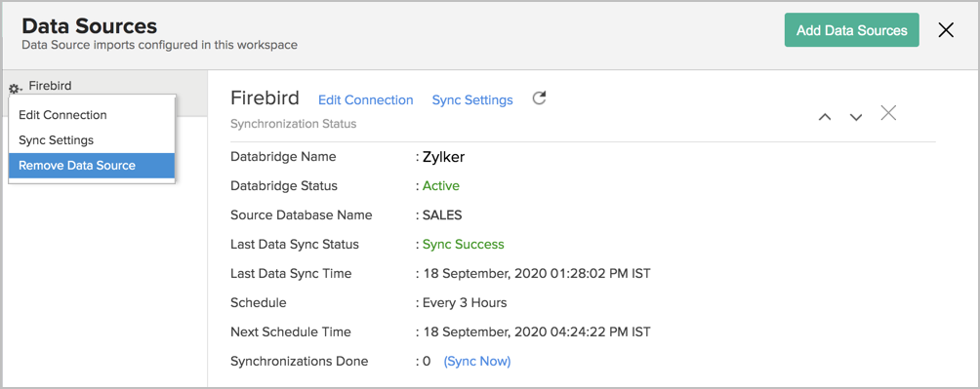
Task: Click the Zylker databridge name value
Action: tap(443, 157)
